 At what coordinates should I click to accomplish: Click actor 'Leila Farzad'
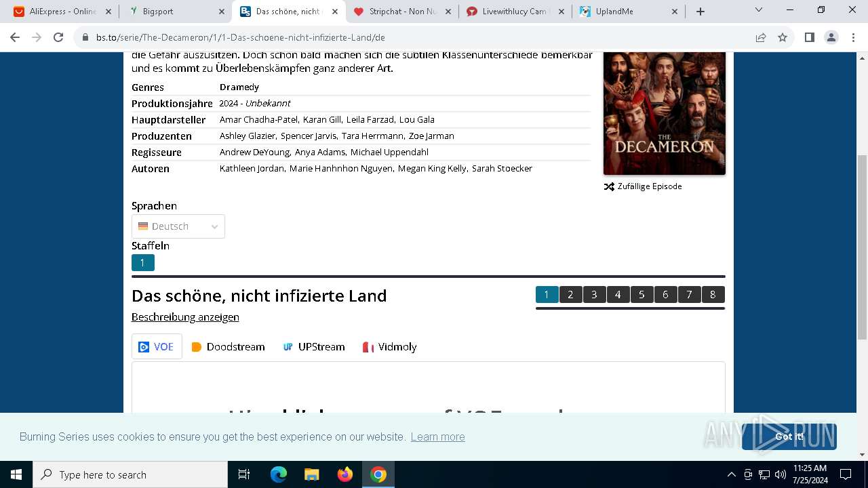[370, 119]
